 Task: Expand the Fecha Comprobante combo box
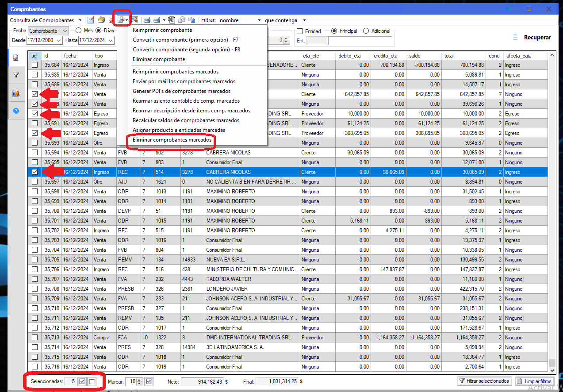65,31
